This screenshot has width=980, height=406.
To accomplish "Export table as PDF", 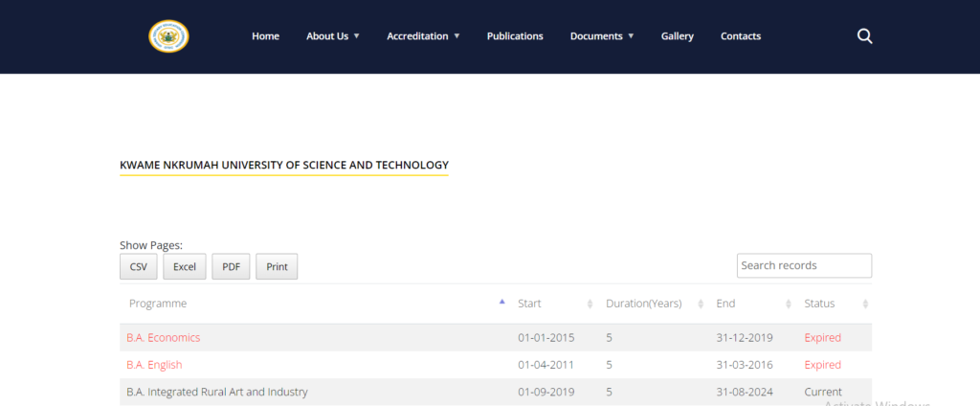I will point(232,266).
